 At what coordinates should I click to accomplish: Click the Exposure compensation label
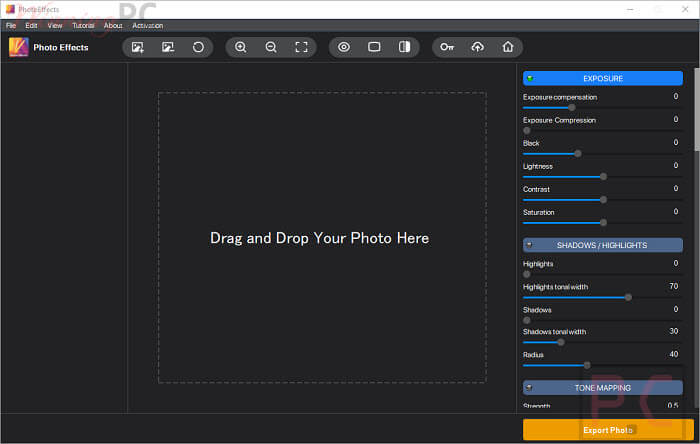560,97
